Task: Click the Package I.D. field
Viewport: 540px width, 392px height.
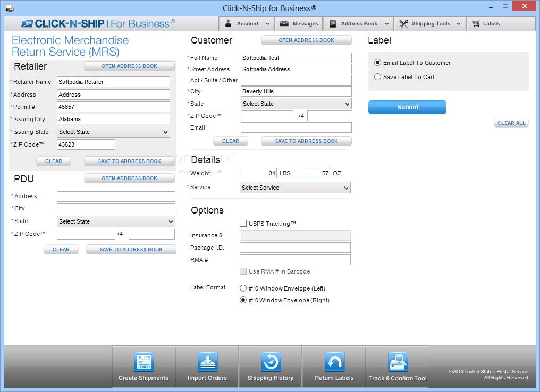Action: tap(295, 248)
